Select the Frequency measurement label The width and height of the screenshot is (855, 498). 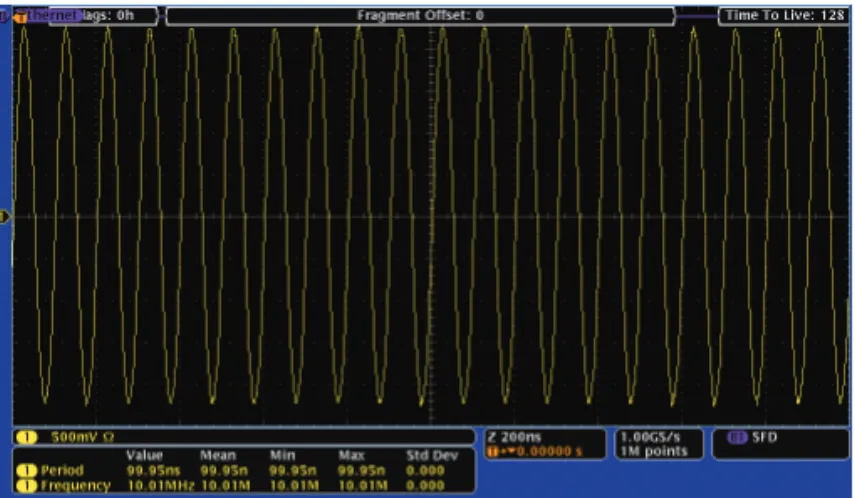[x=75, y=485]
